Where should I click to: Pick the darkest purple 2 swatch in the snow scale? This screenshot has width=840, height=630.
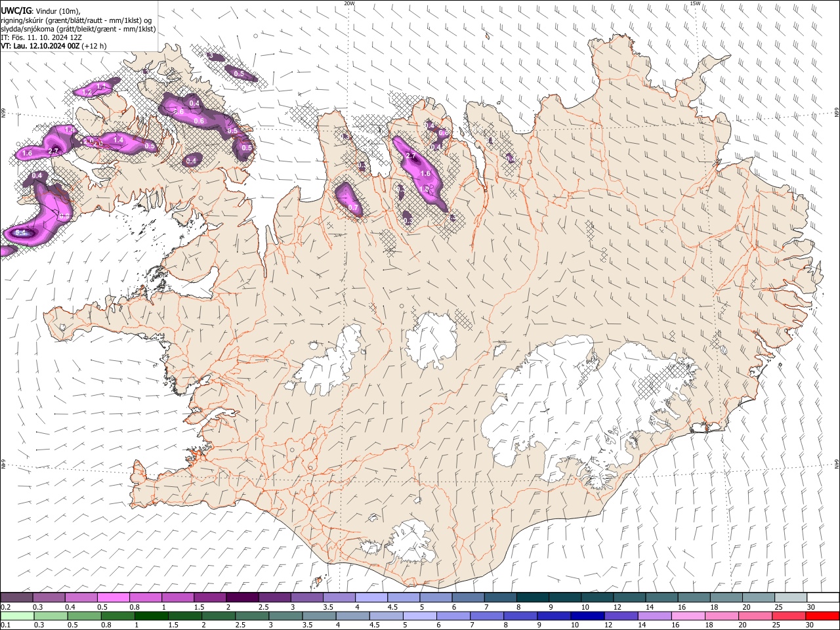[242, 597]
